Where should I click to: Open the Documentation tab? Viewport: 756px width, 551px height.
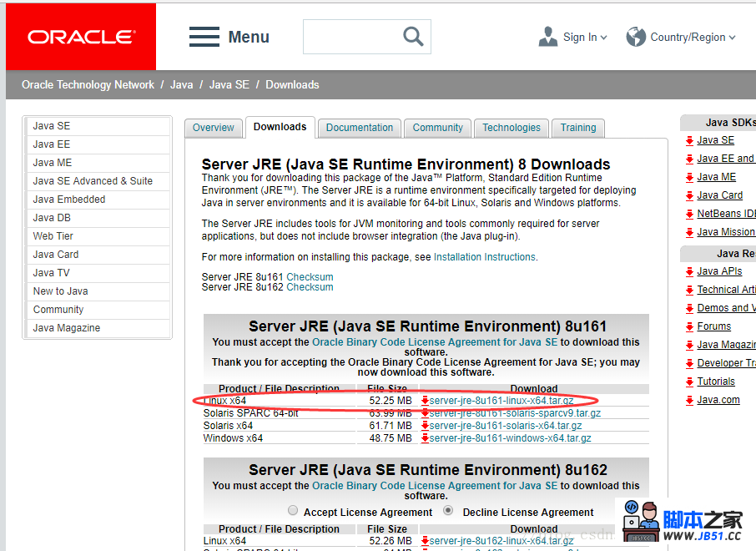[360, 128]
